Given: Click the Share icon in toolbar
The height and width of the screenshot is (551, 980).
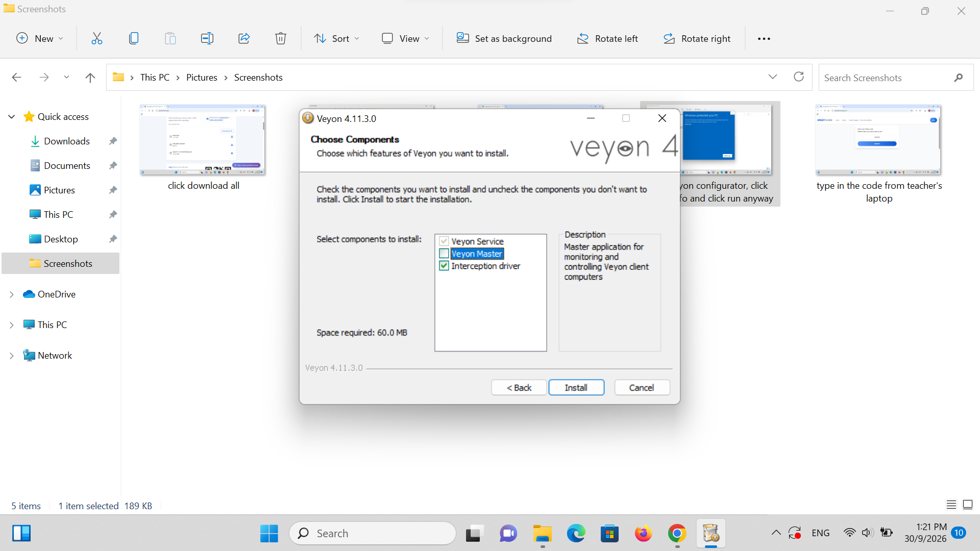Looking at the screenshot, I should [244, 38].
